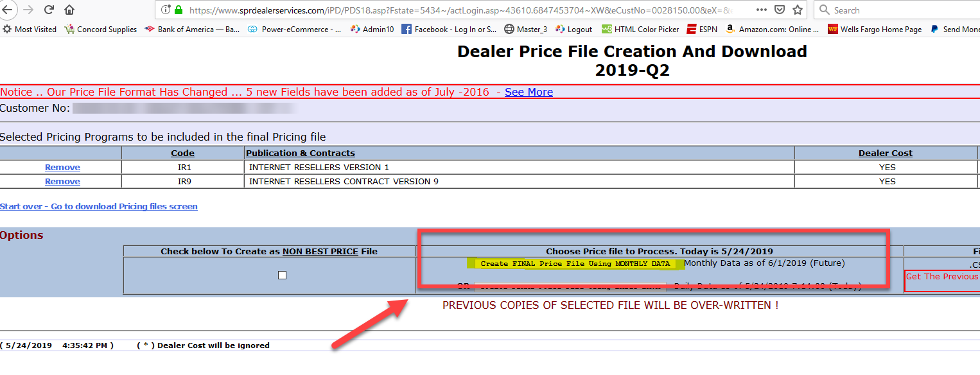Click the browser back arrow

pos(9,10)
